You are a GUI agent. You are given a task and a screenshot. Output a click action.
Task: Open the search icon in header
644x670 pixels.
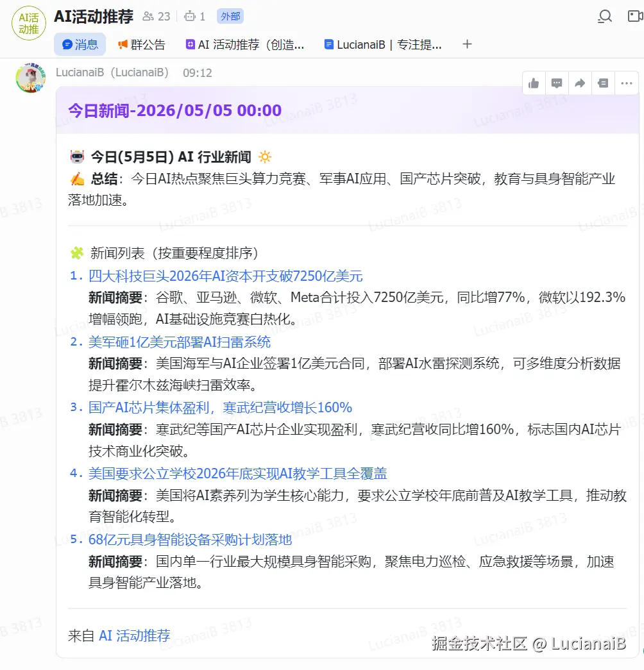605,17
